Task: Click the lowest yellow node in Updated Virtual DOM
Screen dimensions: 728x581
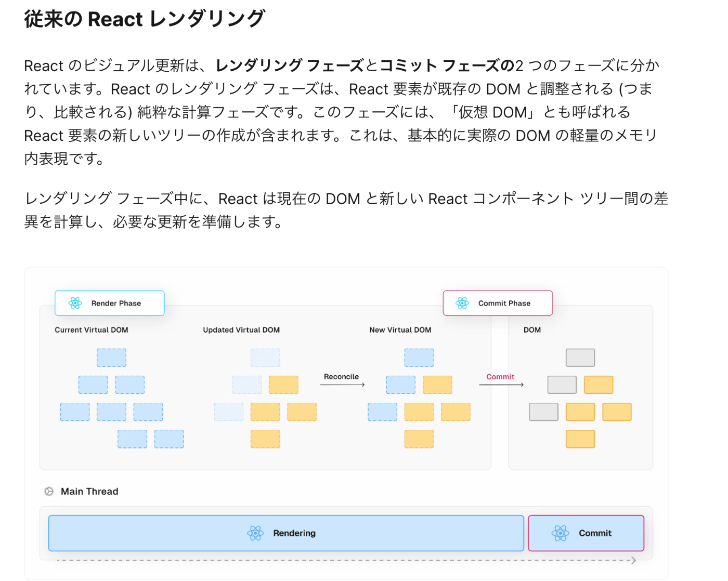Action: pyautogui.click(x=265, y=439)
